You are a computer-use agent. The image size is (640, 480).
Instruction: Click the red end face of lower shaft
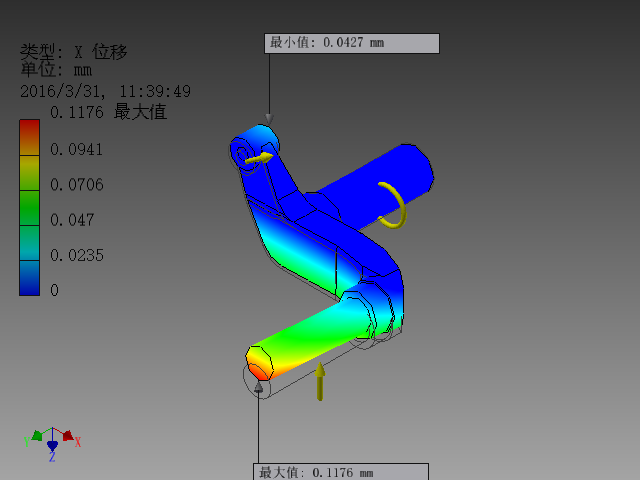pyautogui.click(x=259, y=364)
